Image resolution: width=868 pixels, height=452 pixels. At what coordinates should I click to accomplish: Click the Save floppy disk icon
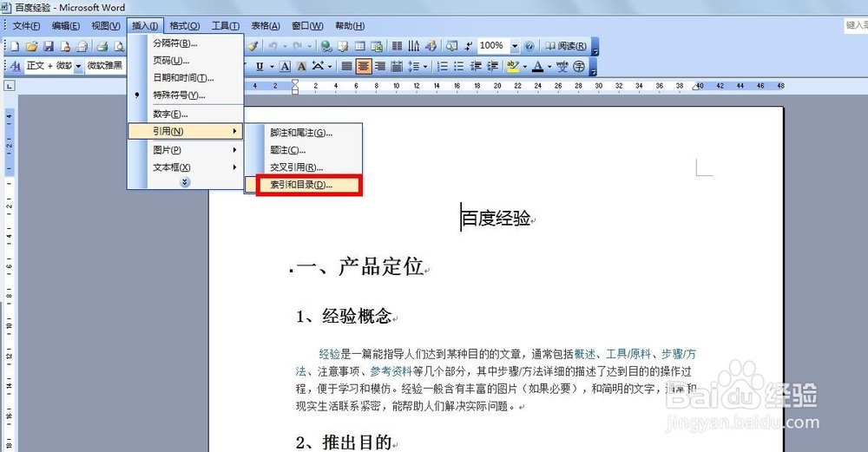(48, 47)
